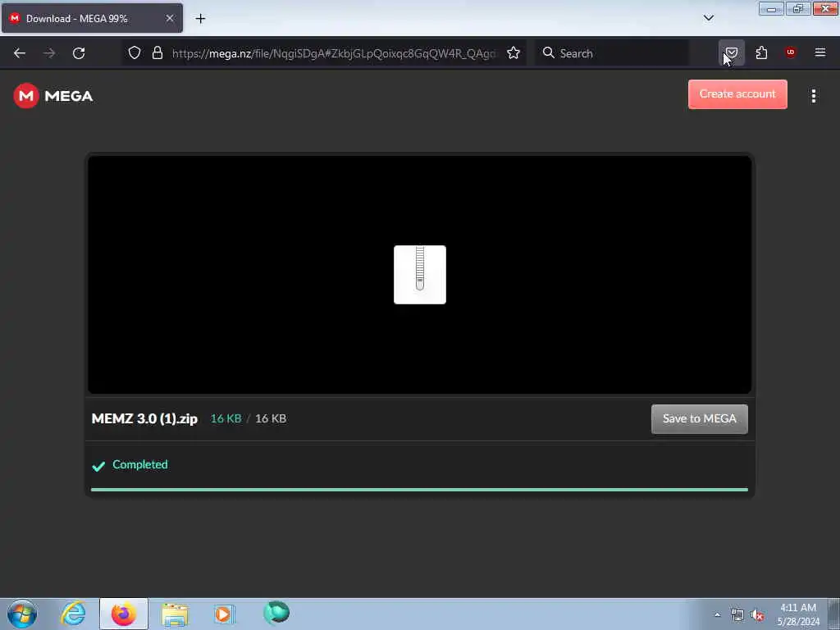The width and height of the screenshot is (840, 630).
Task: Reload the page with the refresh icon
Action: click(79, 53)
